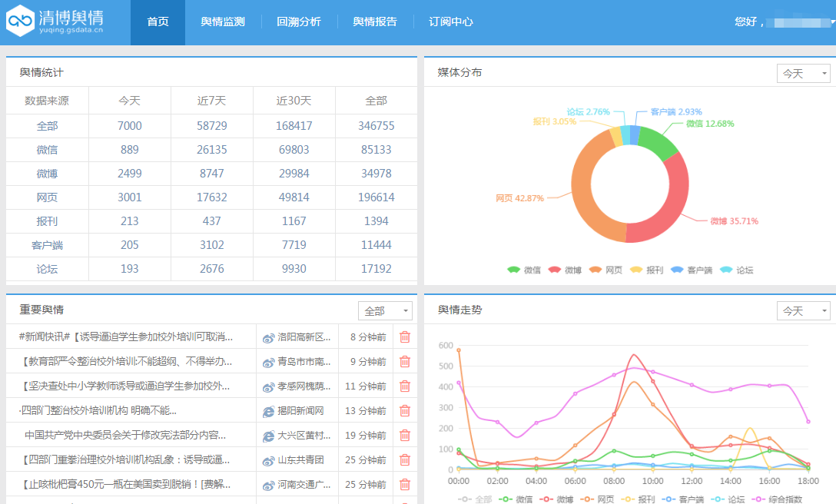Click the 山东共青团 source name
This screenshot has height=504, width=836.
300,459
